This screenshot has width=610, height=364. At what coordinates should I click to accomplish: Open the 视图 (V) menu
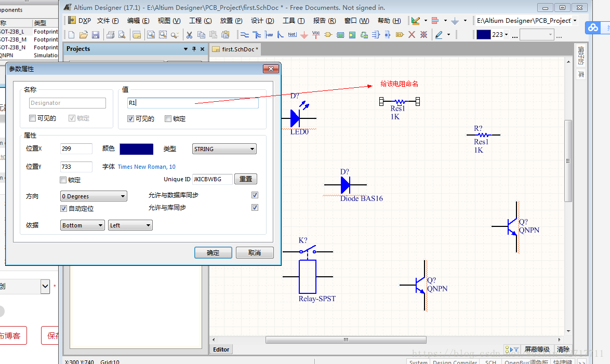tap(169, 21)
